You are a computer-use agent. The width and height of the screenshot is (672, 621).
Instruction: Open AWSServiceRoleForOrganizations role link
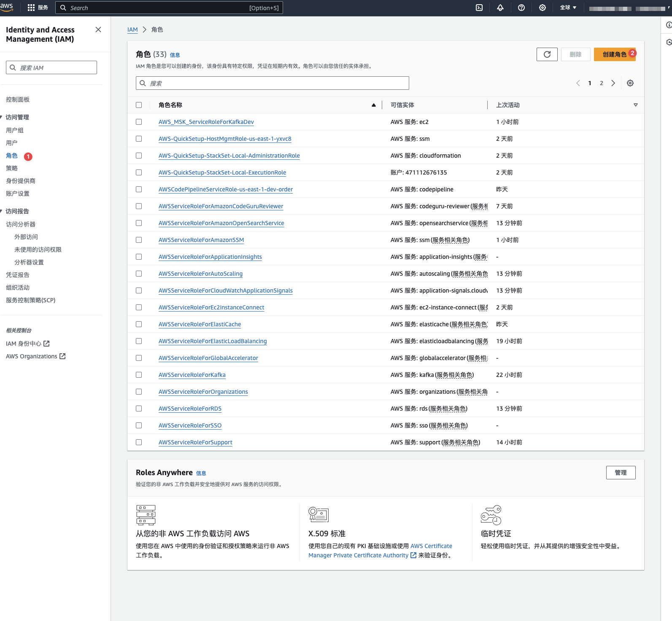coord(203,392)
